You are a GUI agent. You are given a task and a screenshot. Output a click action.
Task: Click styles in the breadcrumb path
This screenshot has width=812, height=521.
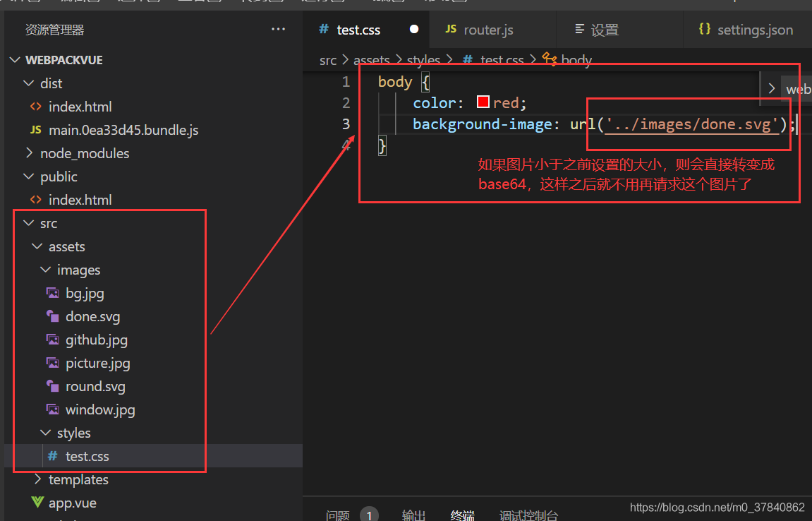[x=423, y=60]
